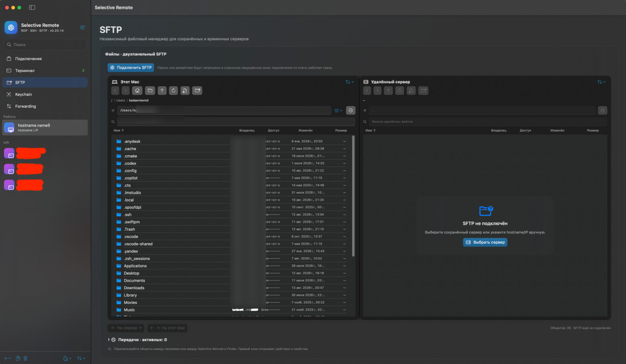The width and height of the screenshot is (626, 364).
Task: Click the Downloads folder icon
Action: pyautogui.click(x=119, y=288)
